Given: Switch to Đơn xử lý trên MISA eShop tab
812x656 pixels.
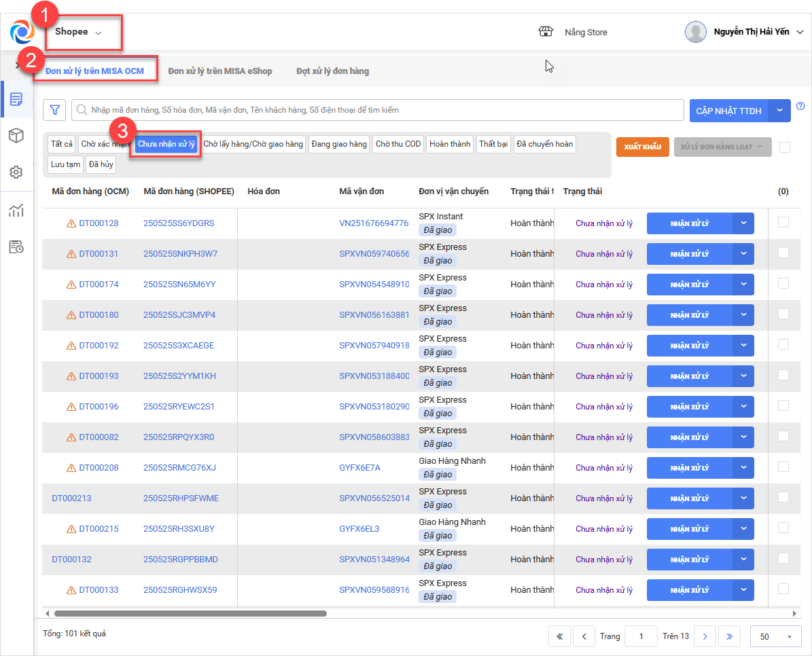Looking at the screenshot, I should coord(220,71).
